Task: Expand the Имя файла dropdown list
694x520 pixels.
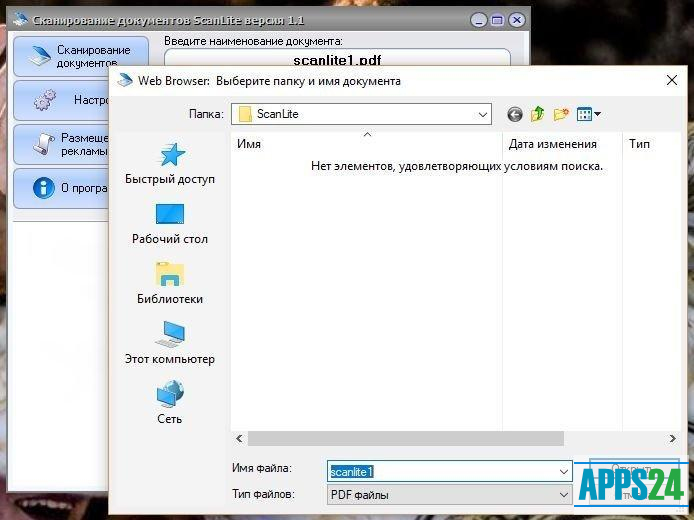Action: click(563, 470)
